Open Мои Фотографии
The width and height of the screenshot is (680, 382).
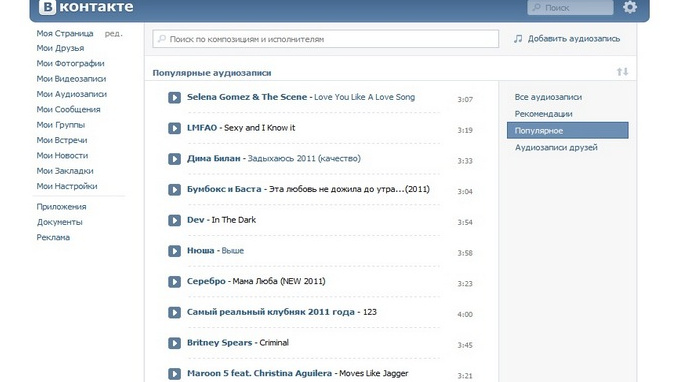70,63
